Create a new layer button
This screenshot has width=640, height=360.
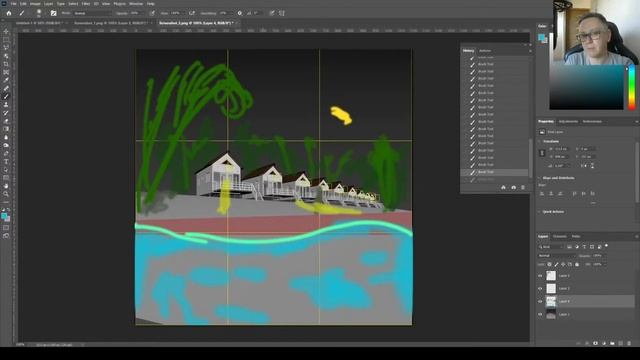click(x=621, y=343)
